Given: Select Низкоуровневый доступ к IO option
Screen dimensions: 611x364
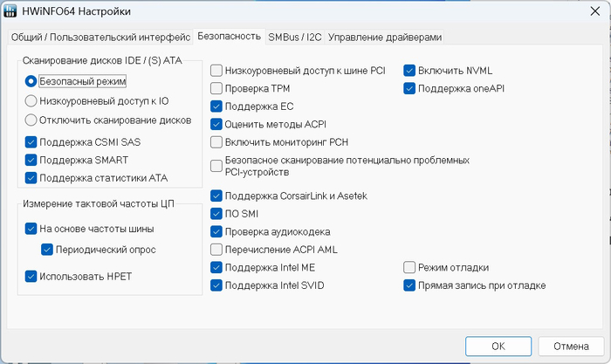Looking at the screenshot, I should click(x=31, y=100).
